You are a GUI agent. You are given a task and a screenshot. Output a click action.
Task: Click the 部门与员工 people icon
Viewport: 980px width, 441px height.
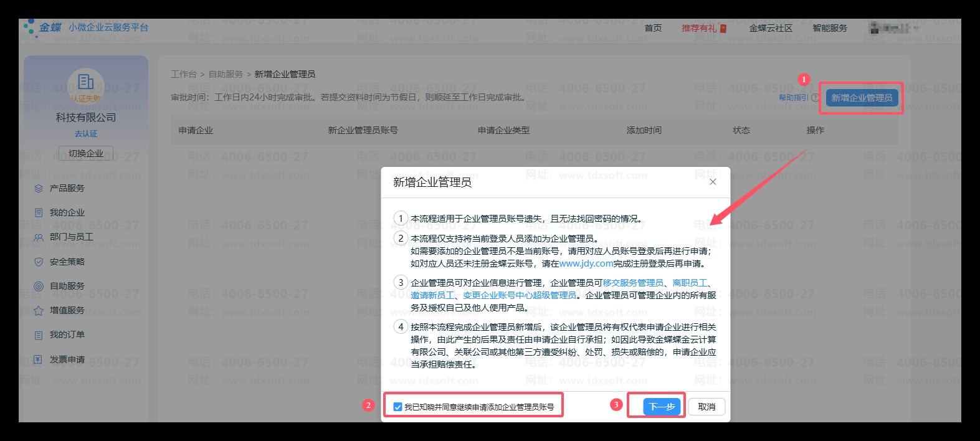tap(39, 237)
